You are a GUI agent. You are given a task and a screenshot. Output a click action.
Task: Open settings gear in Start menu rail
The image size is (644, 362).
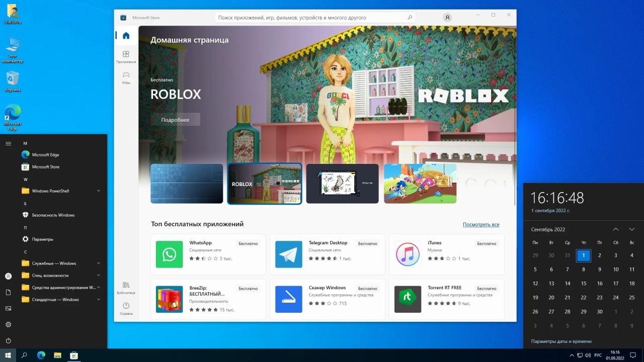coord(8,324)
